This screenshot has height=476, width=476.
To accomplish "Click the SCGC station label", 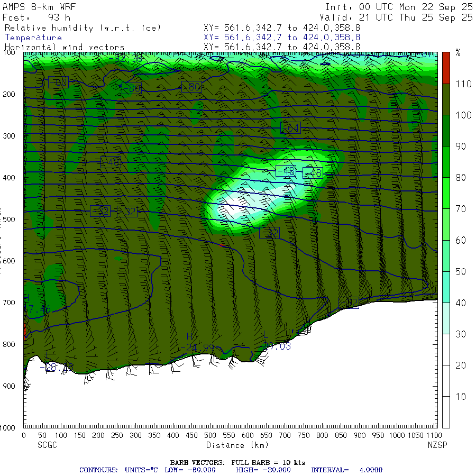I will click(47, 445).
